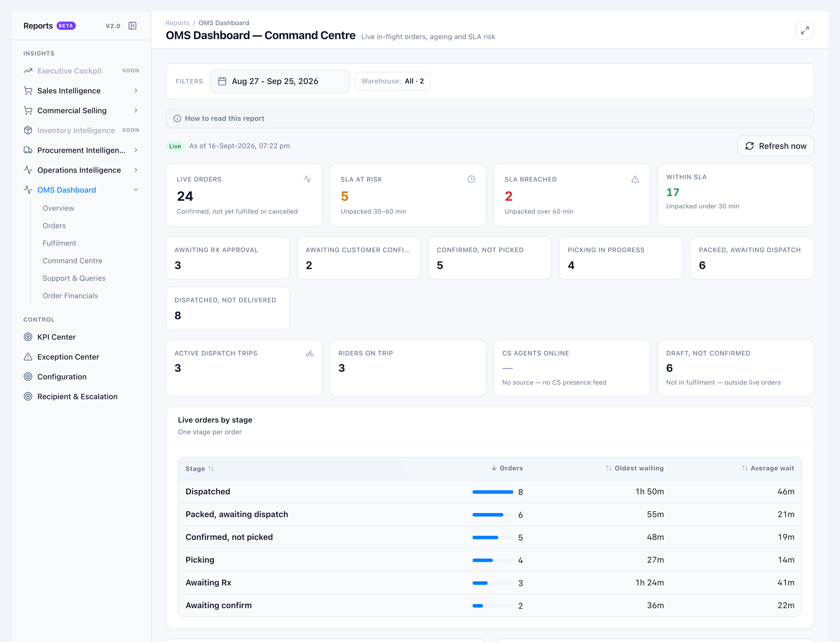Click the Packed, awaiting dispatch row label
The height and width of the screenshot is (642, 840).
pos(237,514)
